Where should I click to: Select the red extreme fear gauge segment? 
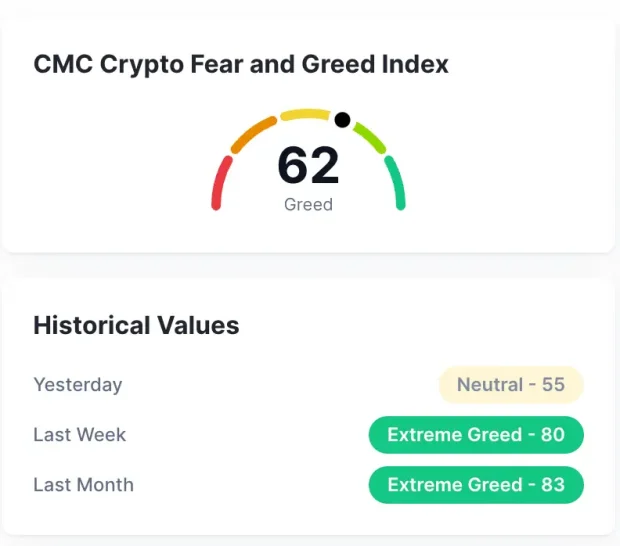point(221,183)
